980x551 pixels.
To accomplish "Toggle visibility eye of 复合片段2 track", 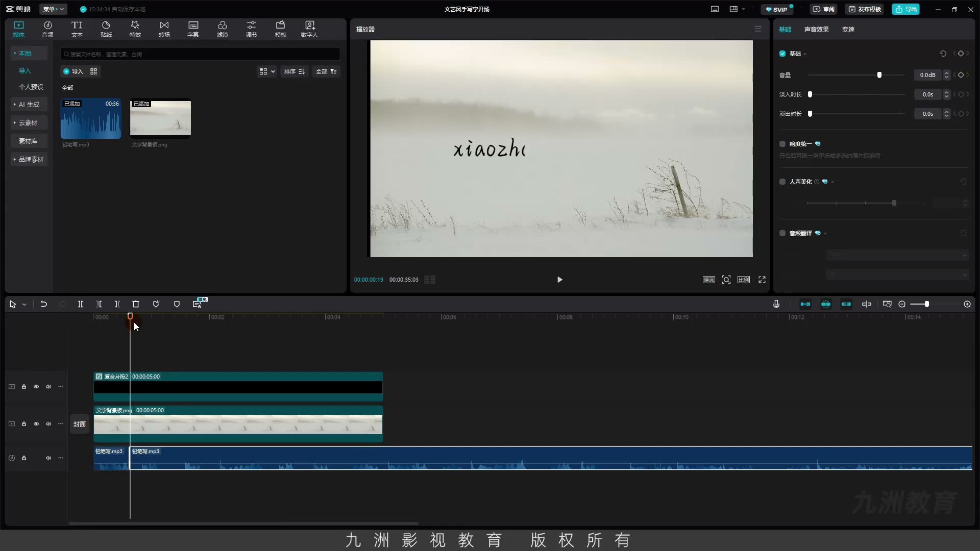I will tap(36, 387).
